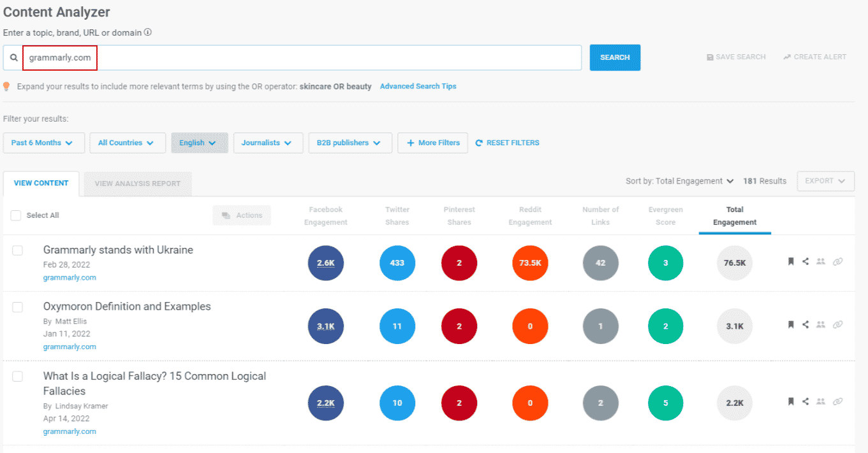Click the 'Feb 28, 2022' date text
The image size is (868, 453).
[x=66, y=264]
